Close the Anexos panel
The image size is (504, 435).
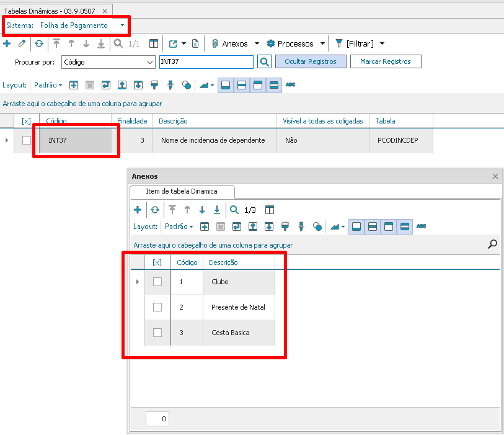pyautogui.click(x=495, y=176)
